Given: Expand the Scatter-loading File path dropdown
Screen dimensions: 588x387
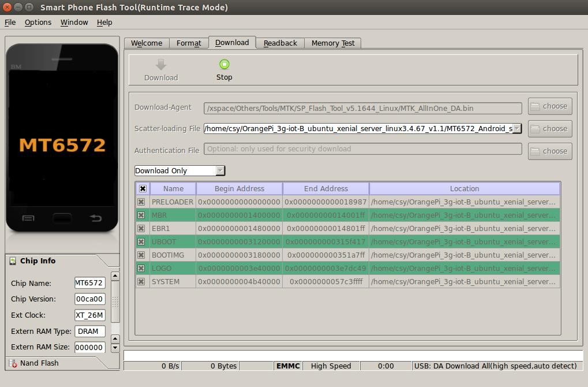Looking at the screenshot, I should [x=517, y=128].
